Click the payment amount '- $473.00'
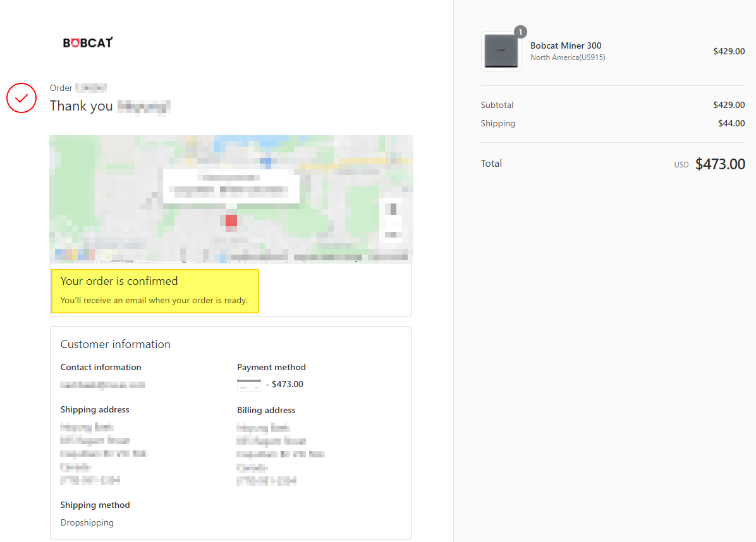The width and height of the screenshot is (756, 542). pos(284,384)
